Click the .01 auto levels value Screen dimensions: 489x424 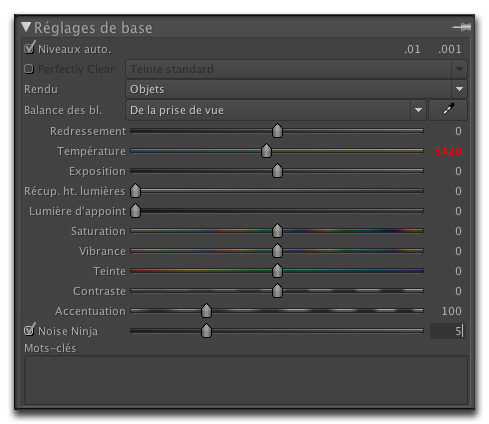point(412,49)
